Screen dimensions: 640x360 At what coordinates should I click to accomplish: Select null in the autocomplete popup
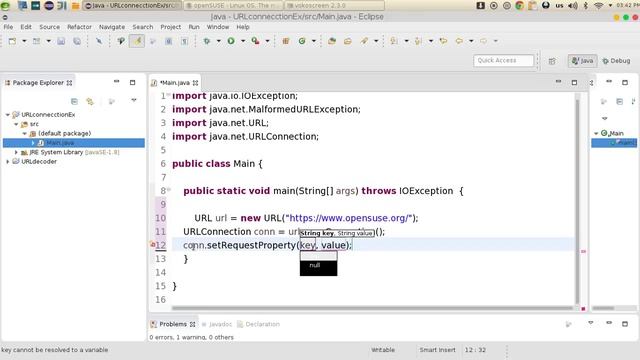pyautogui.click(x=318, y=266)
